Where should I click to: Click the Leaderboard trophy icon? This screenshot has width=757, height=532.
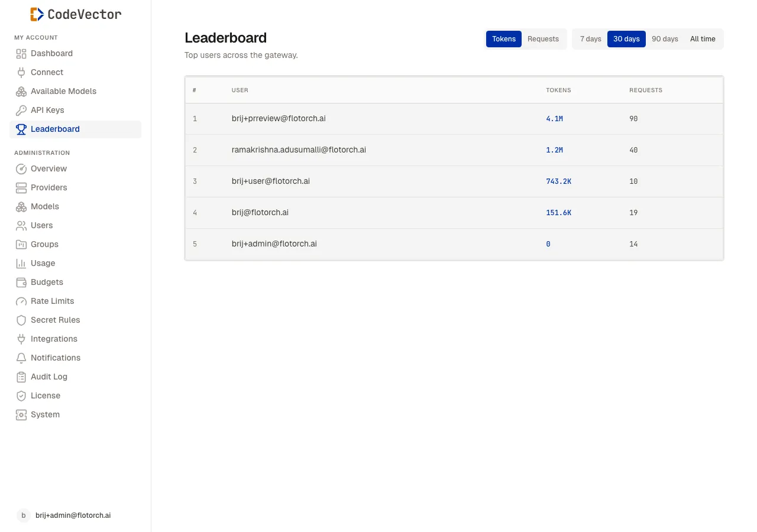(x=21, y=129)
